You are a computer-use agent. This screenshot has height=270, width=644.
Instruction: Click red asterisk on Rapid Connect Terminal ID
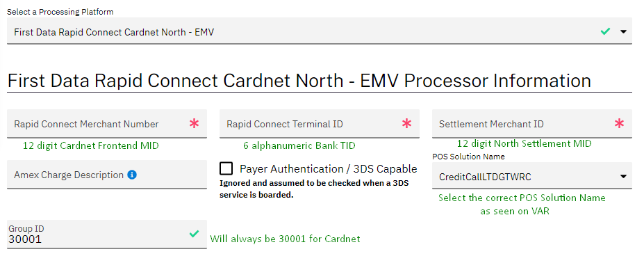406,123
